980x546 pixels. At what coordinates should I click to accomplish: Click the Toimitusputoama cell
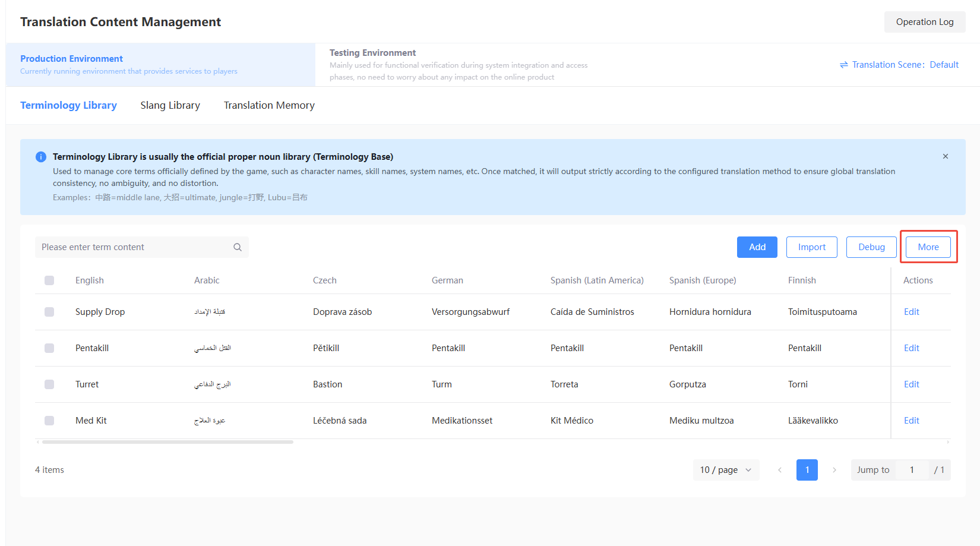[x=823, y=312]
